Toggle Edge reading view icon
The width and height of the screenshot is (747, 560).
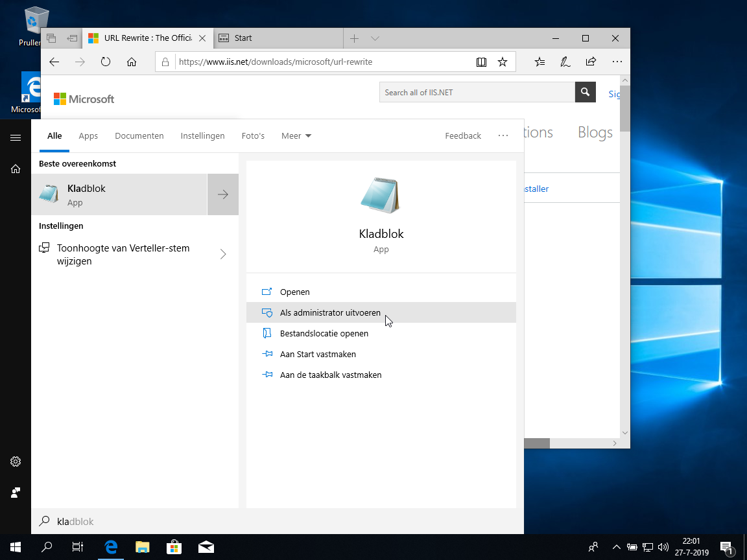(481, 62)
